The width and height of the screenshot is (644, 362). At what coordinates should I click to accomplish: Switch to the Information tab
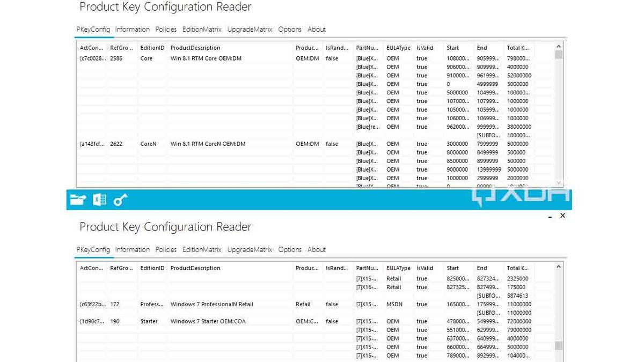click(132, 29)
